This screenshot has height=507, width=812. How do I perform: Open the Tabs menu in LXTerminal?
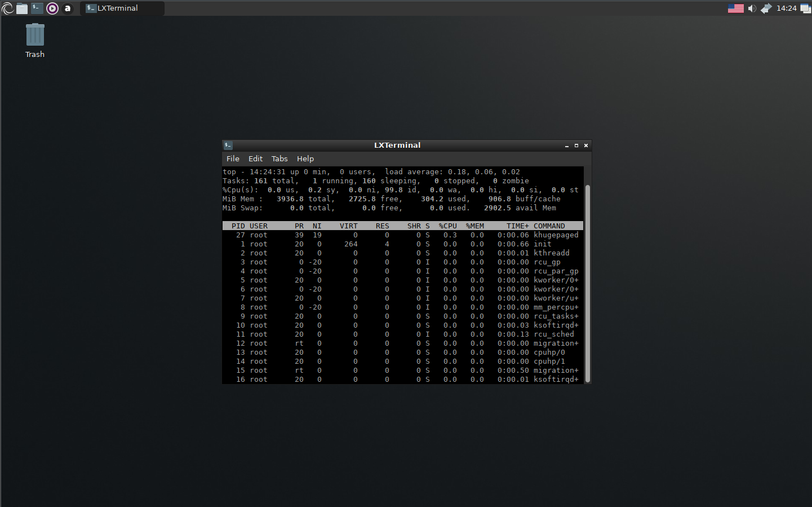point(279,158)
